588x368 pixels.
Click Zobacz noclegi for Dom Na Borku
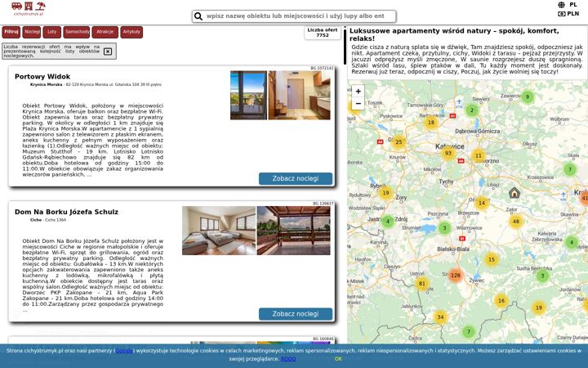[296, 314]
